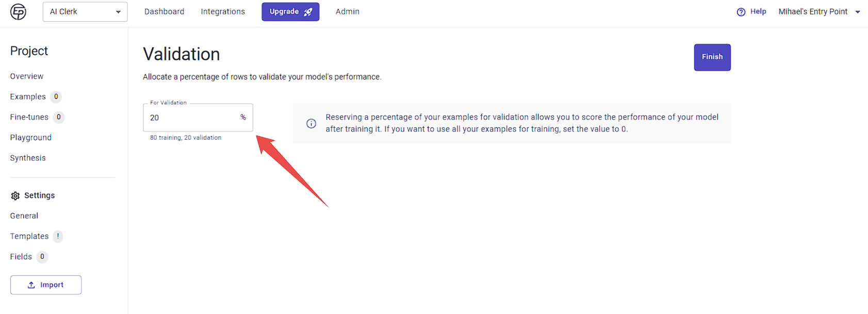Open Synthesis in the sidebar
Viewport: 868px width, 314px height.
[x=28, y=158]
